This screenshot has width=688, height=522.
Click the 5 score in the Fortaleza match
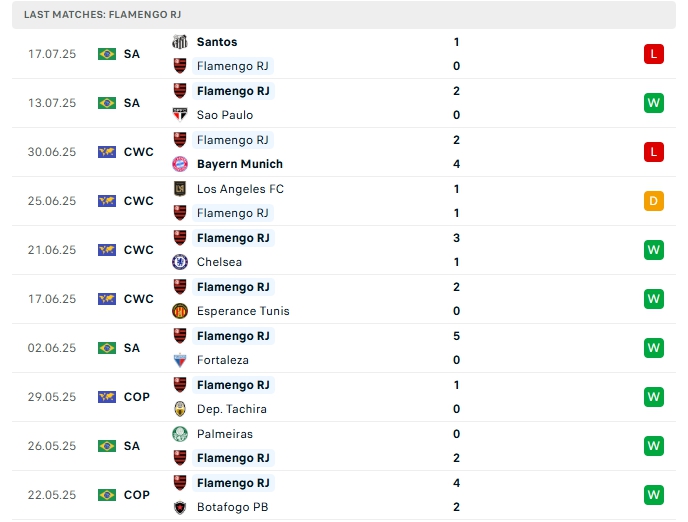(456, 336)
